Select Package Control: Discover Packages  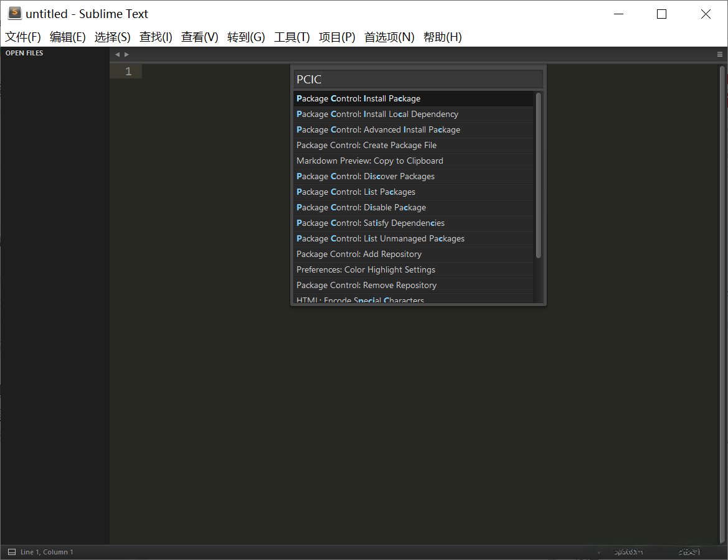point(414,176)
